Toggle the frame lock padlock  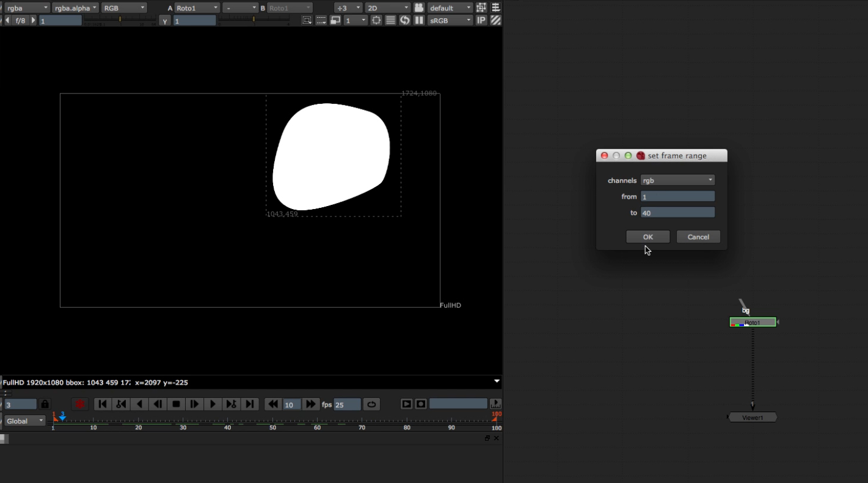click(45, 404)
